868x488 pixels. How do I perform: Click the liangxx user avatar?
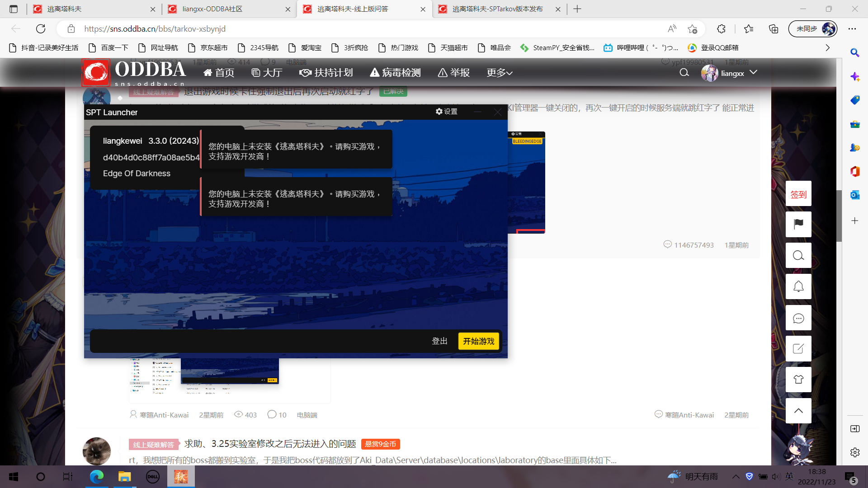[x=709, y=73]
